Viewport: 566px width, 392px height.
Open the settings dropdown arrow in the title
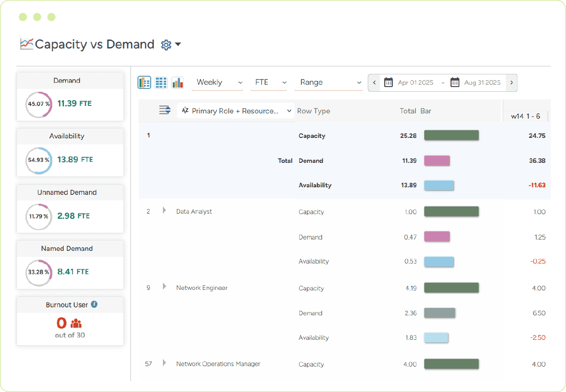coord(177,44)
